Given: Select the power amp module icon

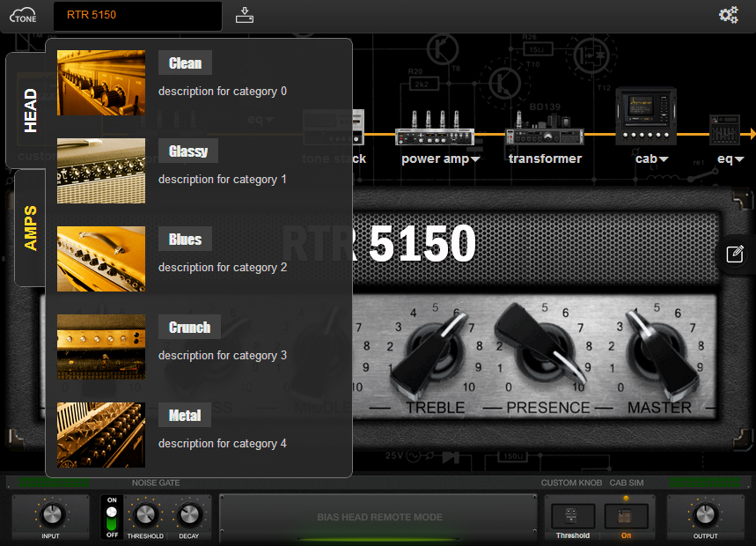Looking at the screenshot, I should coord(435,129).
